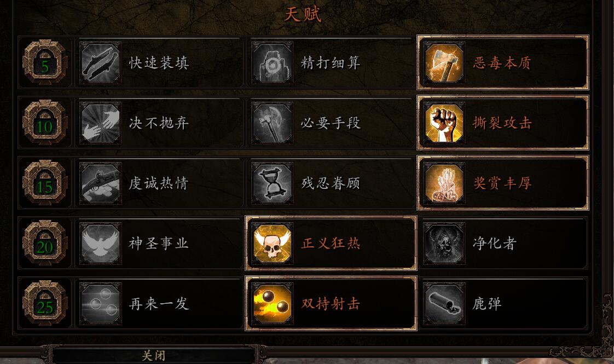Viewport: 614px width, 364px height.
Task: Click the level 25 lock badge
Action: pos(45,304)
